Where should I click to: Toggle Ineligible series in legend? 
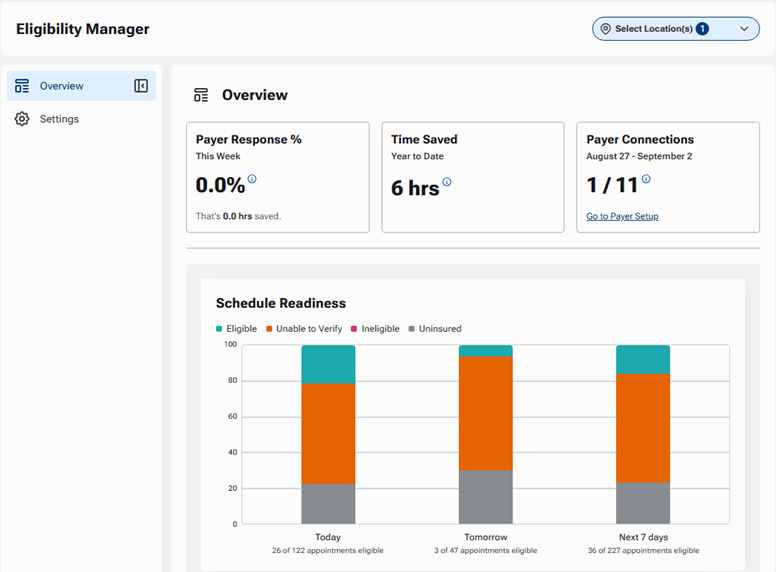click(375, 329)
